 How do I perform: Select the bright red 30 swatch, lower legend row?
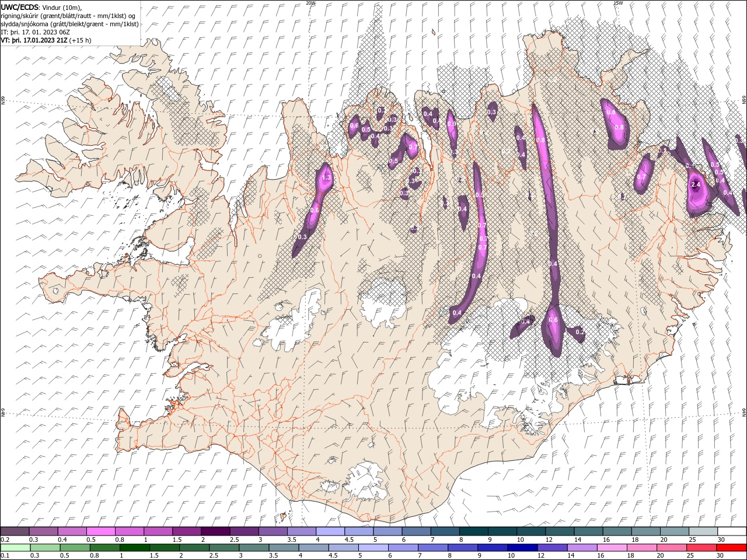click(x=731, y=548)
